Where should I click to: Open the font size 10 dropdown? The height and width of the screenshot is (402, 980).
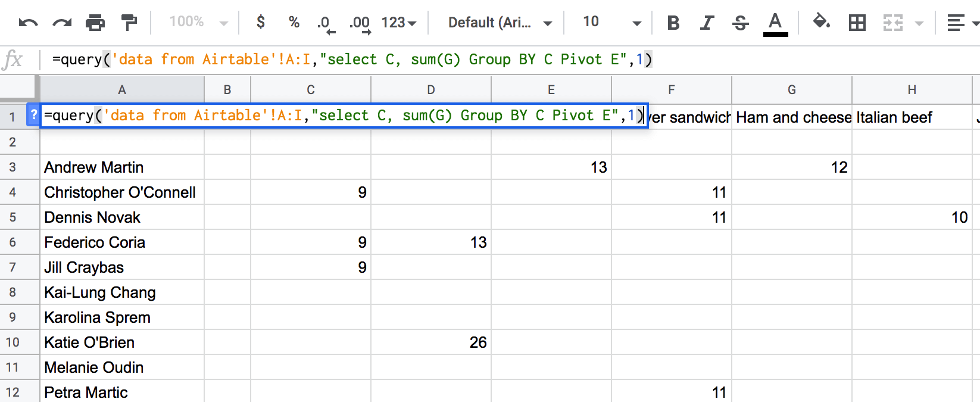coord(611,23)
